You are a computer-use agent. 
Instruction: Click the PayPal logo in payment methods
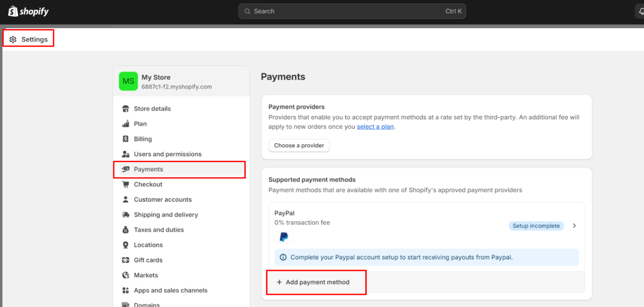coord(284,237)
